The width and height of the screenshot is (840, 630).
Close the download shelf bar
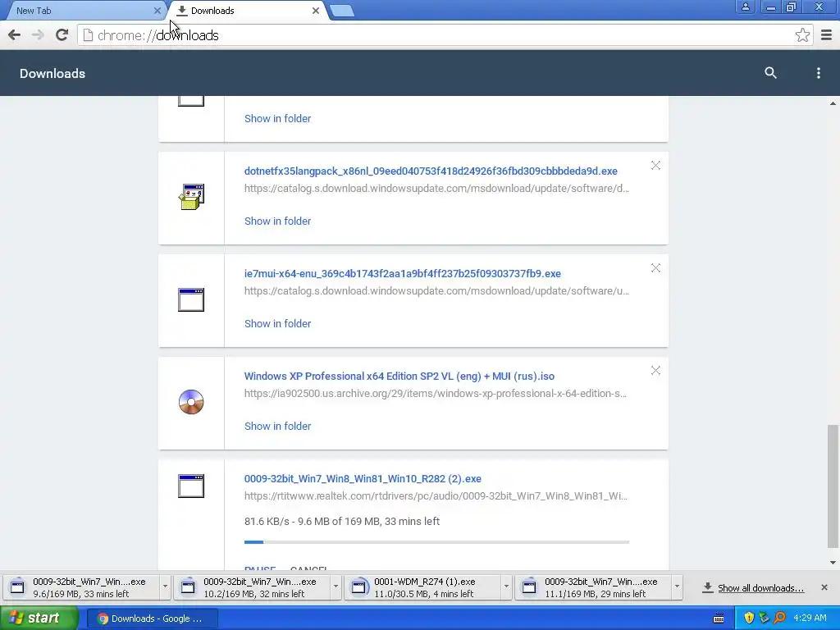824,587
